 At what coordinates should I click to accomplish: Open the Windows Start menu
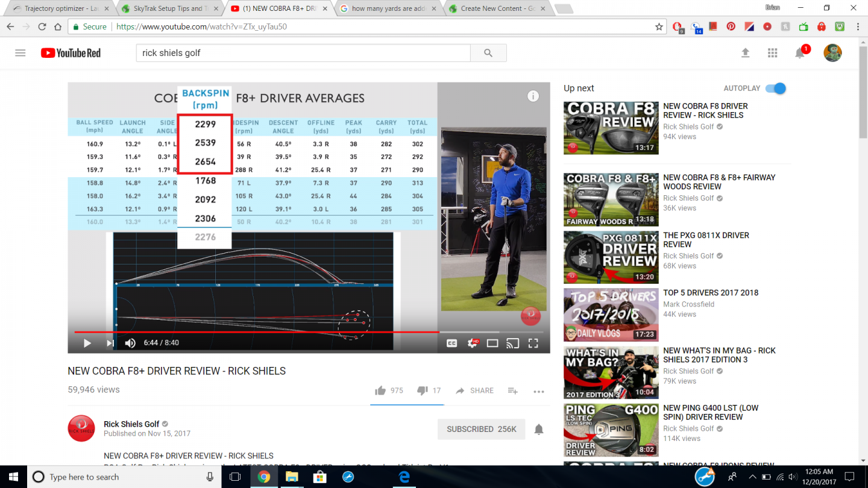pyautogui.click(x=14, y=477)
